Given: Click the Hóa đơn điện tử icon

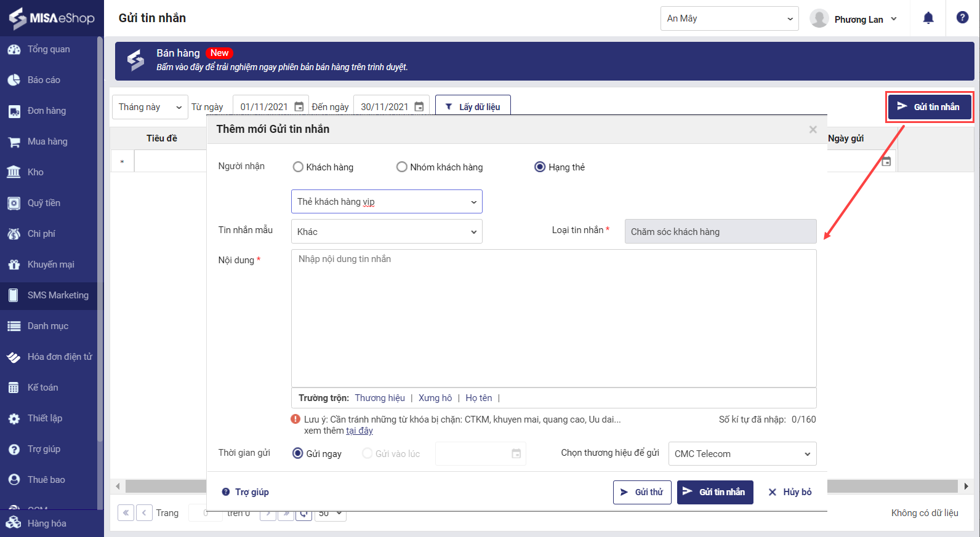Looking at the screenshot, I should (x=14, y=357).
